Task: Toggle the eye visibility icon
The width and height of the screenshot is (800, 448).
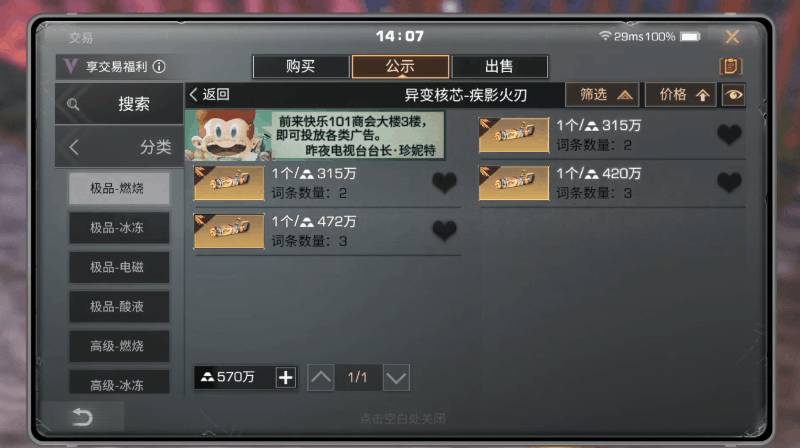Action: tap(734, 95)
